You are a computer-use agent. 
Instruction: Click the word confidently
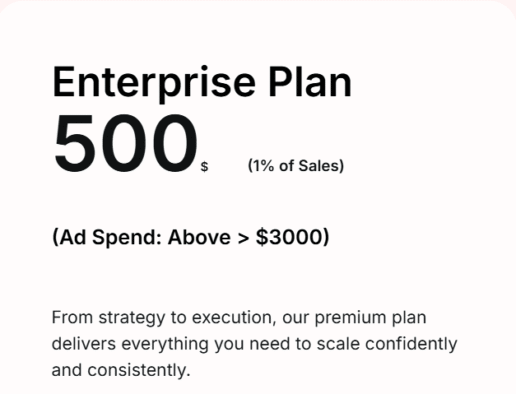(411, 344)
